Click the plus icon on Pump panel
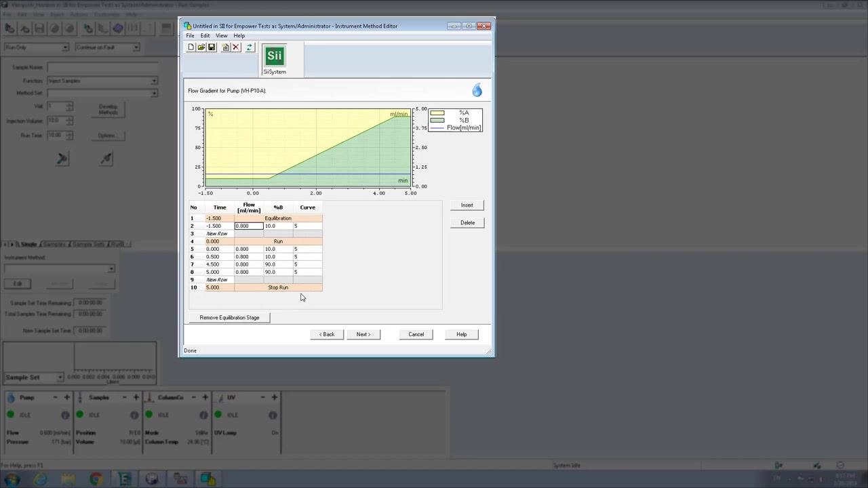The image size is (868, 488). click(x=66, y=397)
